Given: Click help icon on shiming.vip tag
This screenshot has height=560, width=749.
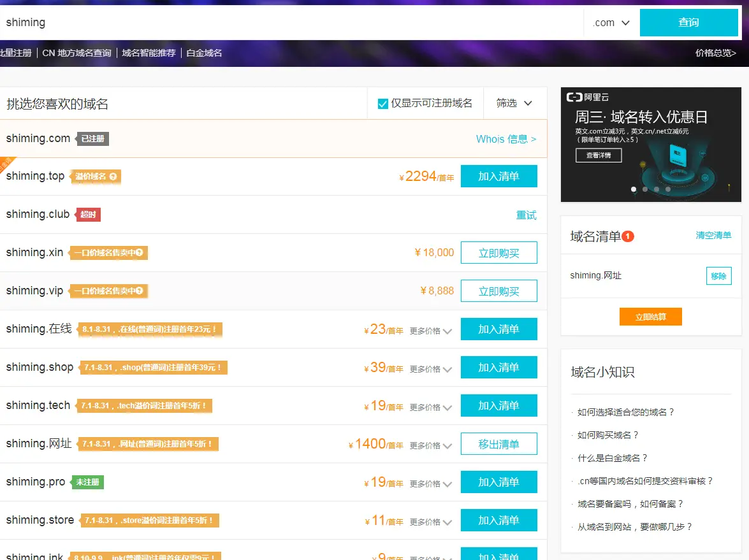Looking at the screenshot, I should tap(139, 291).
